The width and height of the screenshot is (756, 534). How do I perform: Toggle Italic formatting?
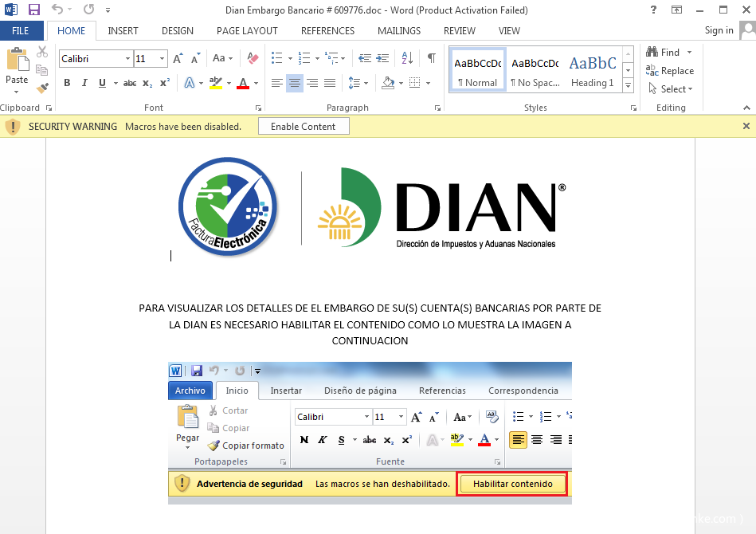point(84,83)
